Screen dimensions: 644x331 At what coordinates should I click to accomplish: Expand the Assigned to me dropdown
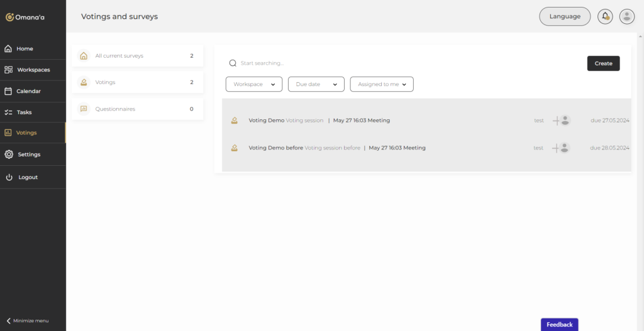tap(381, 84)
